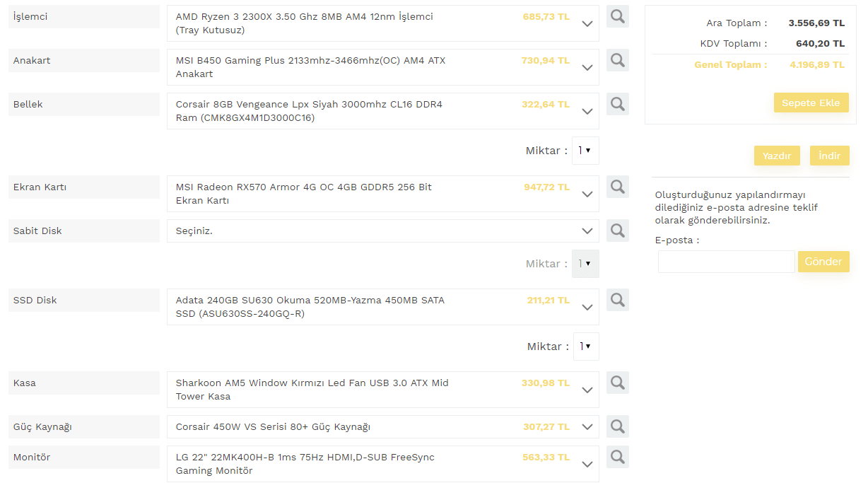Image resolution: width=868 pixels, height=483 pixels.
Task: Open the Miktar quantity selector under Sabit Disk
Action: tap(585, 264)
